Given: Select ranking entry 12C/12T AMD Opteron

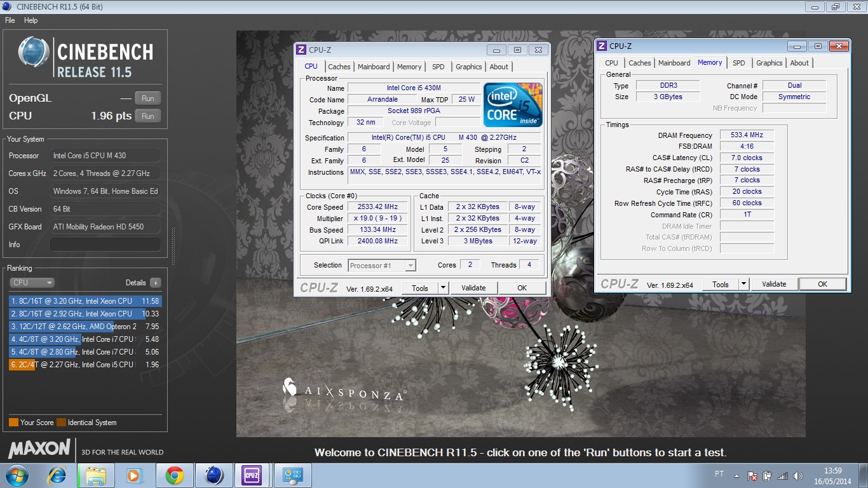Looking at the screenshot, I should point(85,327).
